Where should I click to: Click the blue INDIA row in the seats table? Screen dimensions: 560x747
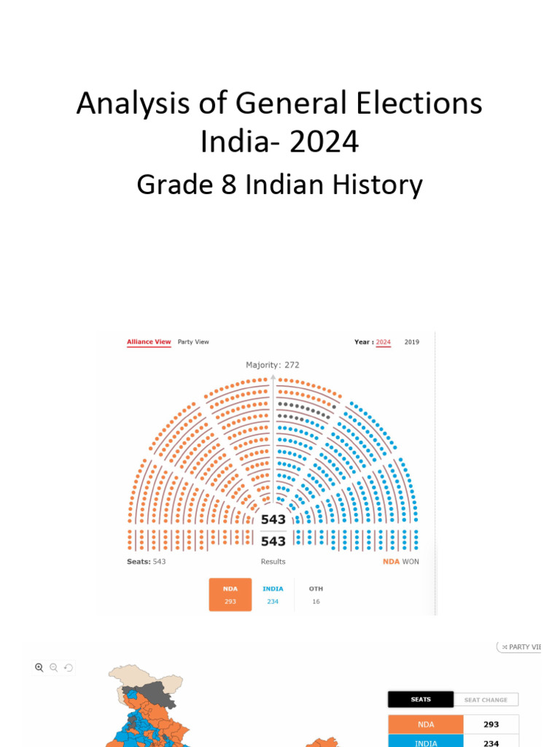(425, 742)
